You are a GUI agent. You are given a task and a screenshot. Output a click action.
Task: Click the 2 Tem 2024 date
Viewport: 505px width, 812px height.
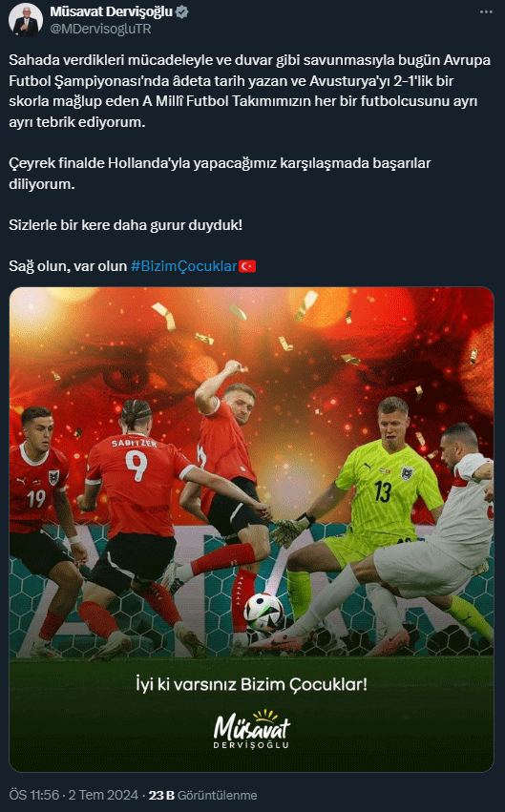click(103, 795)
